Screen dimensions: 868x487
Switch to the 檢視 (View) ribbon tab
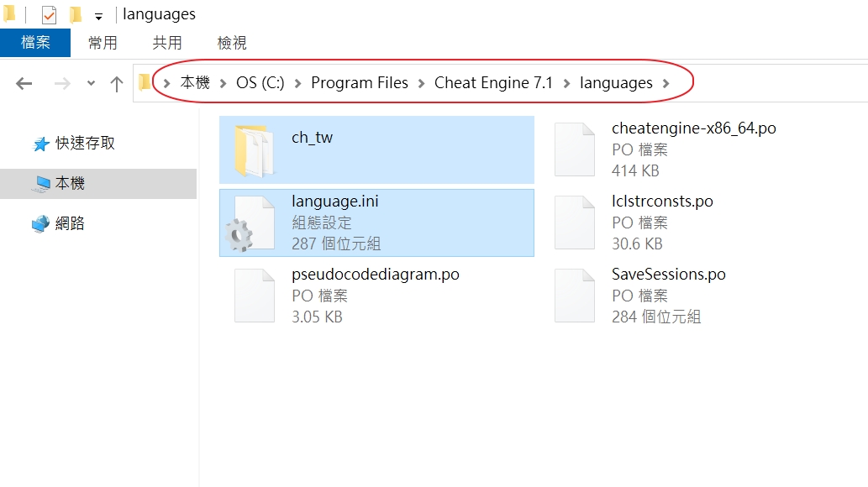pos(232,43)
